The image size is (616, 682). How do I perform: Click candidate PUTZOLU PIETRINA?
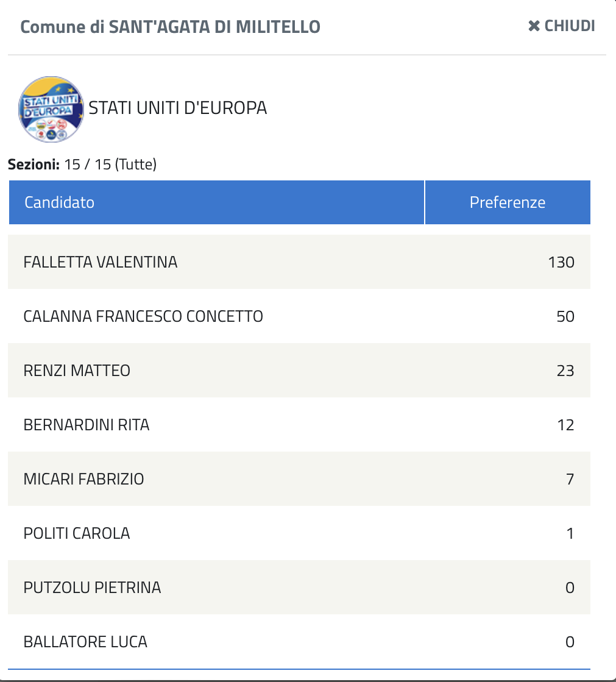(92, 588)
